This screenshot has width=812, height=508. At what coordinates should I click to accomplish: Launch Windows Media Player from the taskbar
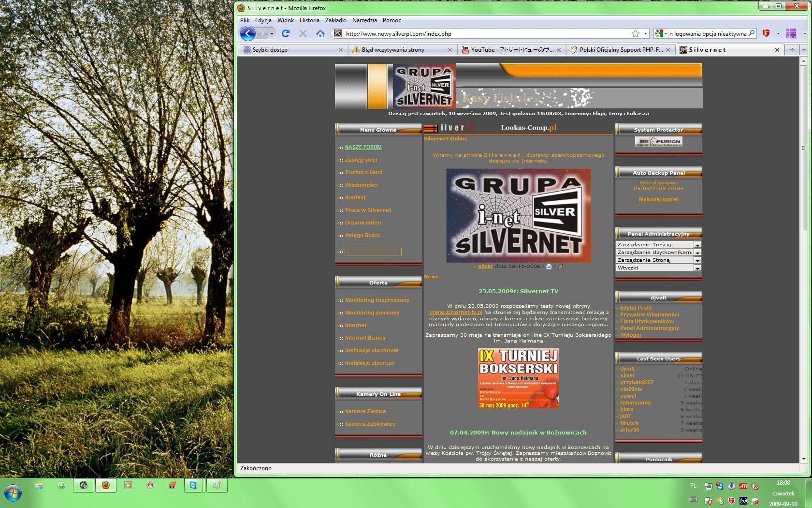(x=128, y=485)
